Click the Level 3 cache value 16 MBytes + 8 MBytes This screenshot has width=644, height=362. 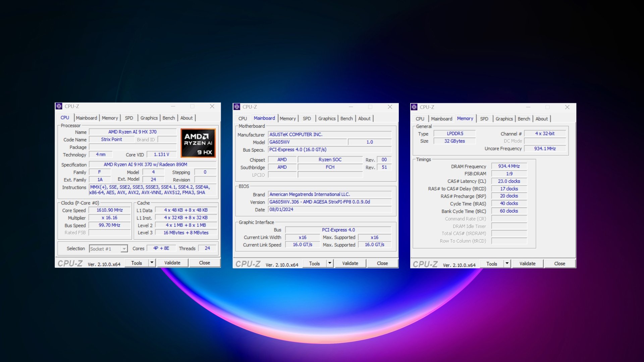(x=186, y=233)
